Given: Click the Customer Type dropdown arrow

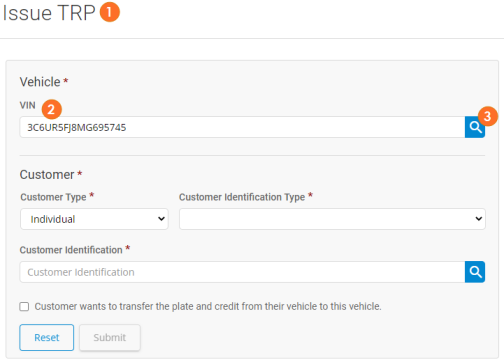Looking at the screenshot, I should coord(161,219).
